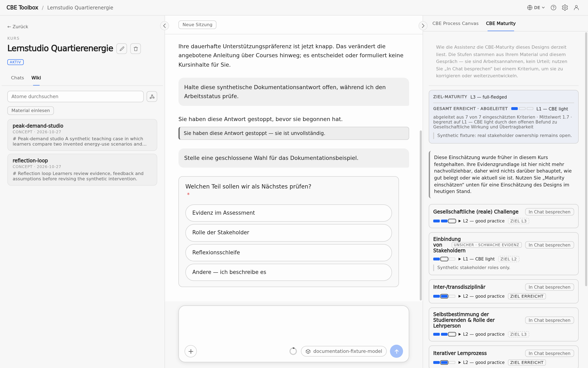Open the wiki graph view icon
Screen dimensions: 588x368
pos(152,97)
